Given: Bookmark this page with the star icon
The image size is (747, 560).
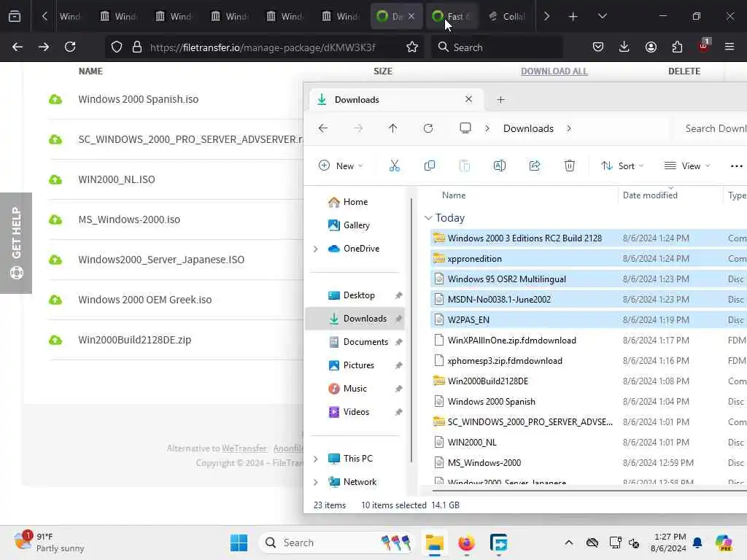Looking at the screenshot, I should (412, 47).
